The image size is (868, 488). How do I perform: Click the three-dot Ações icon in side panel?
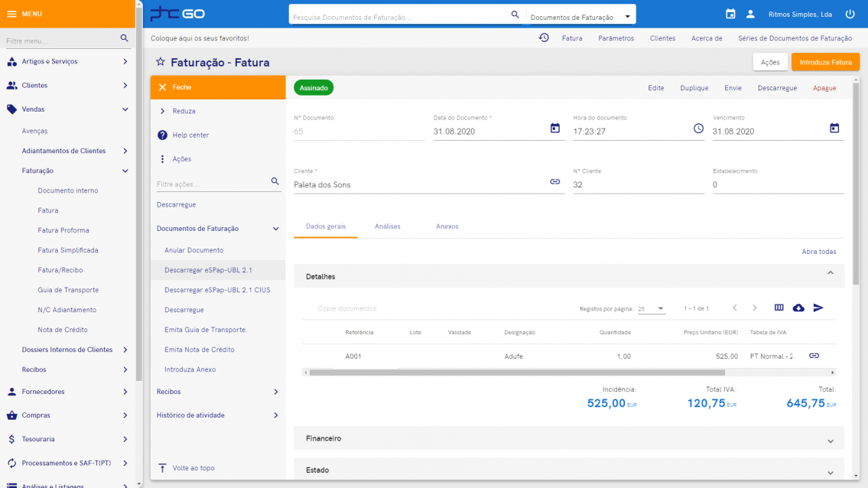coord(162,159)
